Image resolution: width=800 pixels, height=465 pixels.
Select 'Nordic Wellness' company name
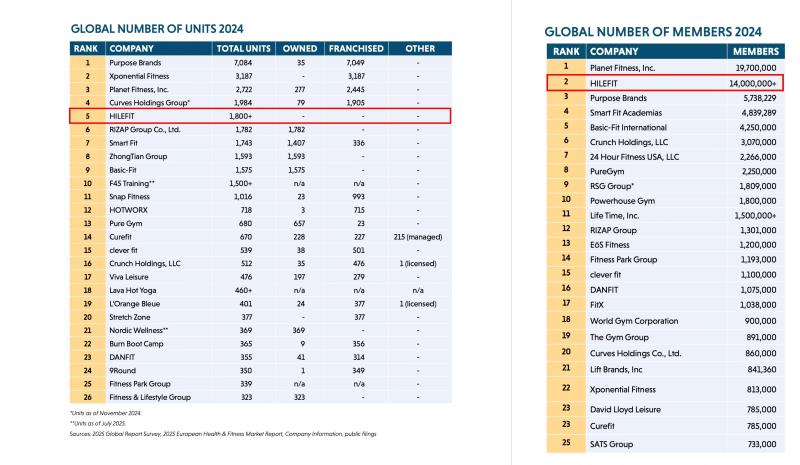coord(139,330)
